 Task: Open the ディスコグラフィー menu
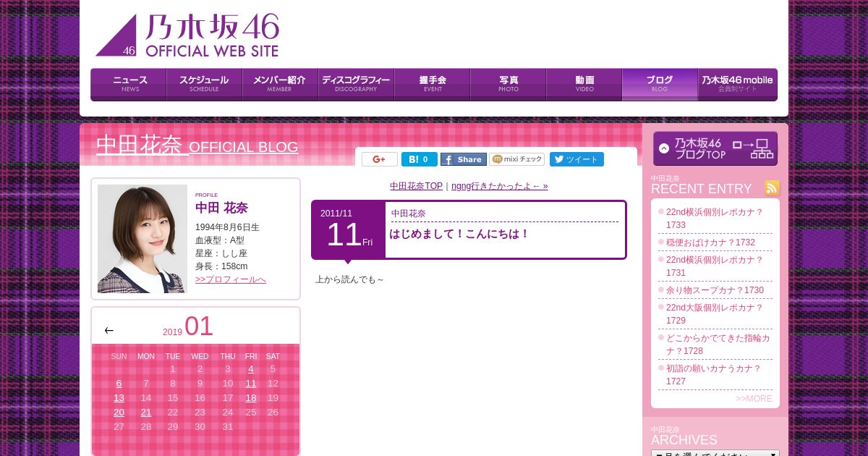pyautogui.click(x=356, y=85)
